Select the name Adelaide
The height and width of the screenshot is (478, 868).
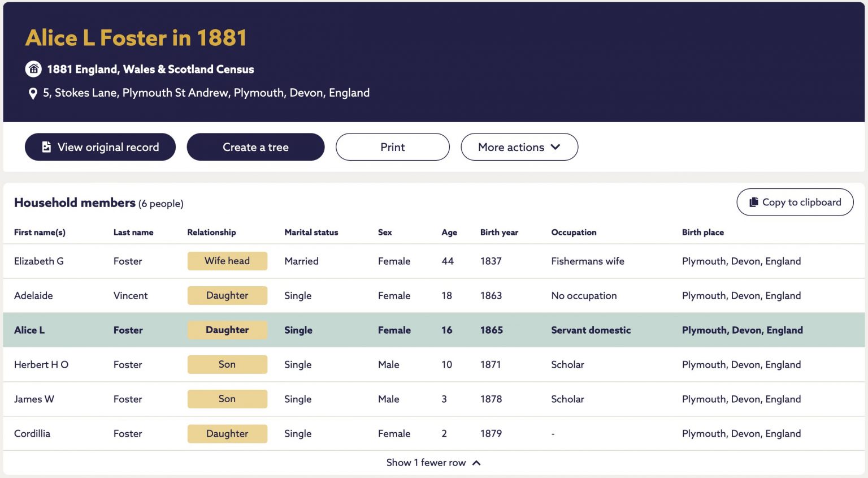click(33, 296)
